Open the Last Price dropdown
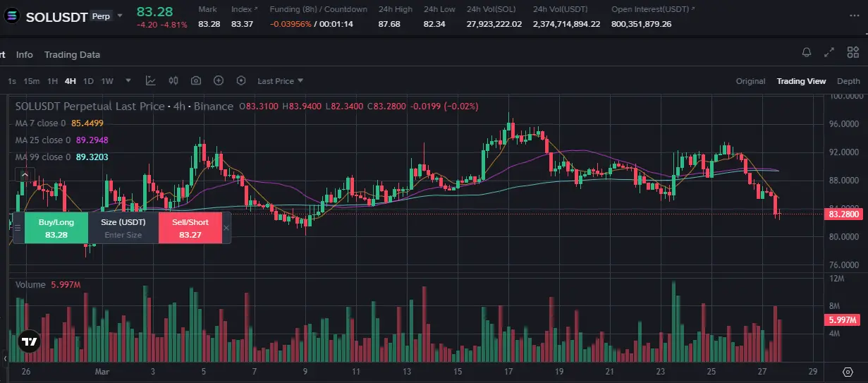868x383 pixels. click(281, 81)
